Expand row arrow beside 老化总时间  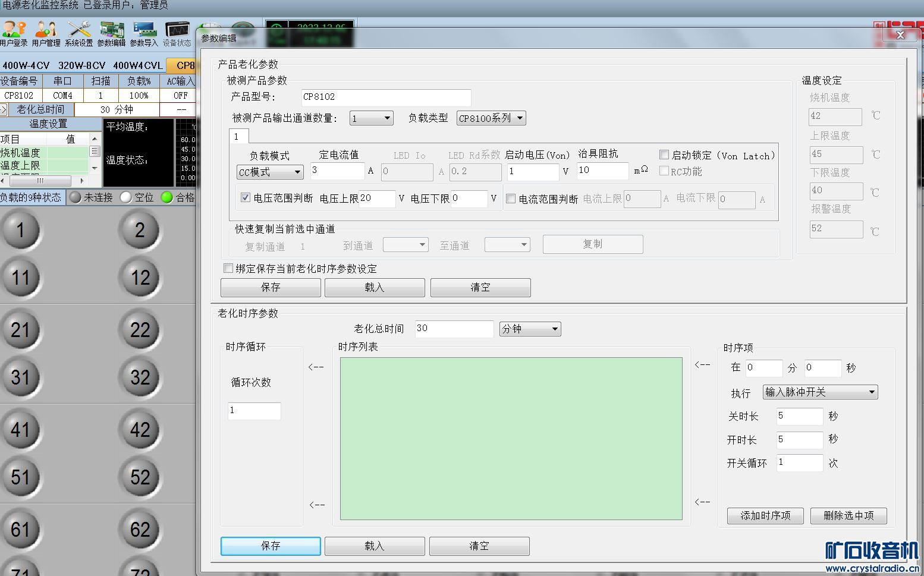tap(4, 109)
